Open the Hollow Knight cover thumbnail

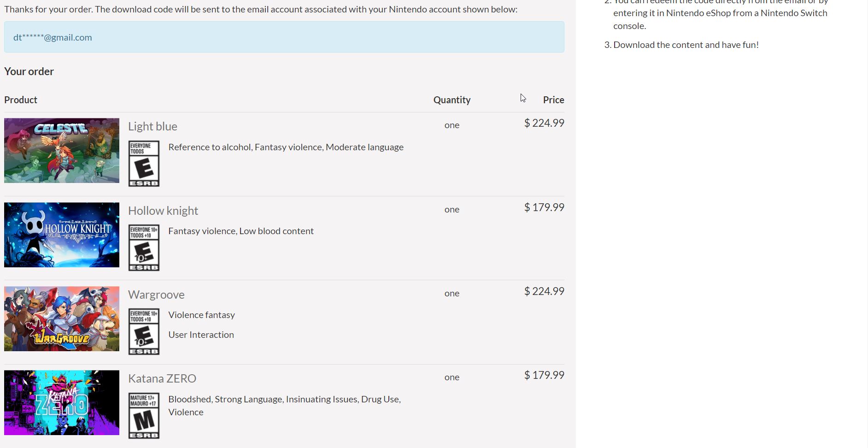(x=62, y=235)
